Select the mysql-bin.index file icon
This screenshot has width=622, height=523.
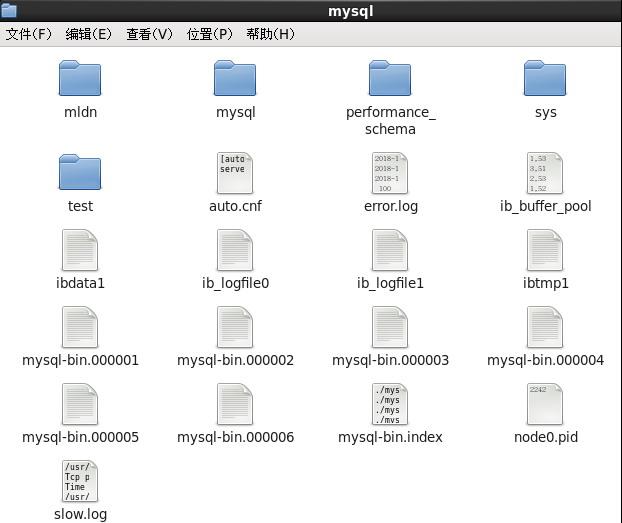pyautogui.click(x=390, y=404)
